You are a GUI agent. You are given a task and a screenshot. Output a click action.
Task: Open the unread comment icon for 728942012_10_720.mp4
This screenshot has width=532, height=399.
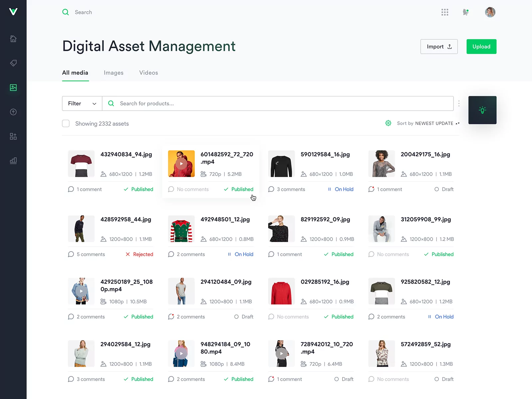click(x=271, y=379)
